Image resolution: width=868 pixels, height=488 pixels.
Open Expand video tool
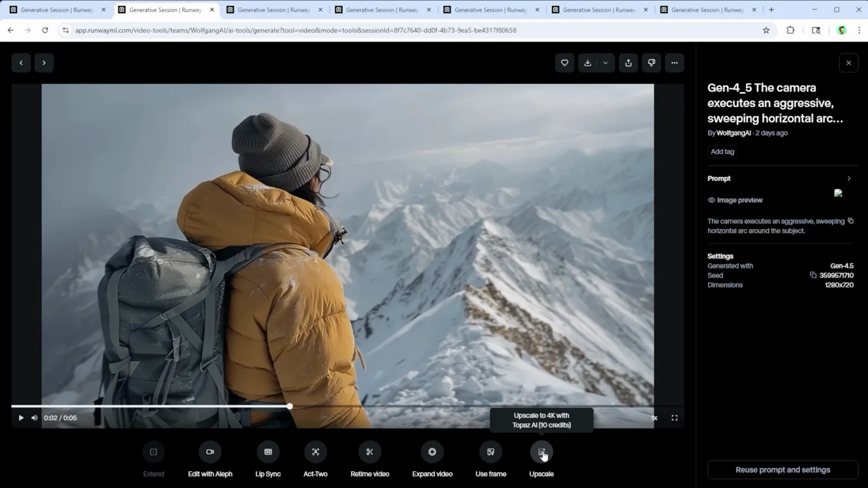[x=432, y=460]
